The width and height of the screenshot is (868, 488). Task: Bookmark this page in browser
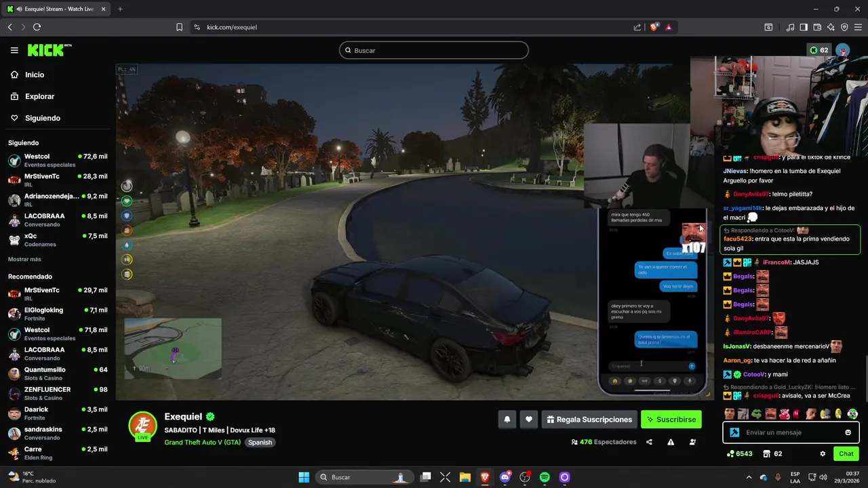click(x=179, y=27)
